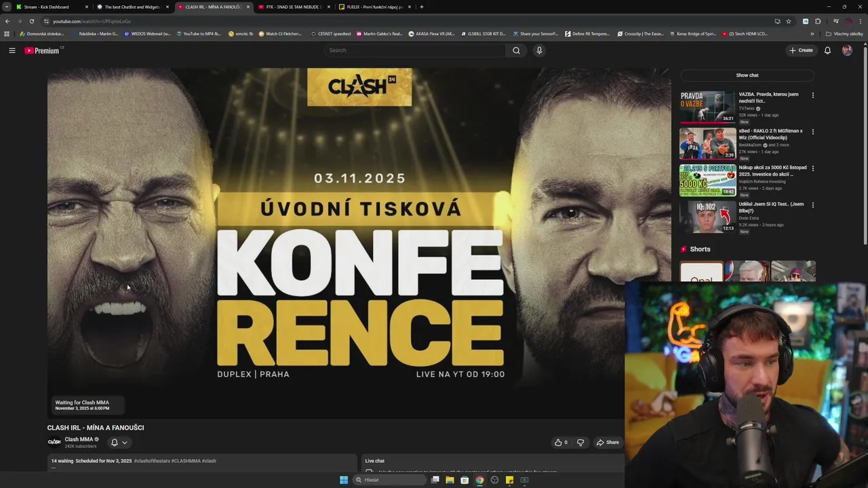Click the video title CLASH IRL - MÍNA A FANOUŠCI
868x488 pixels.
(96, 428)
